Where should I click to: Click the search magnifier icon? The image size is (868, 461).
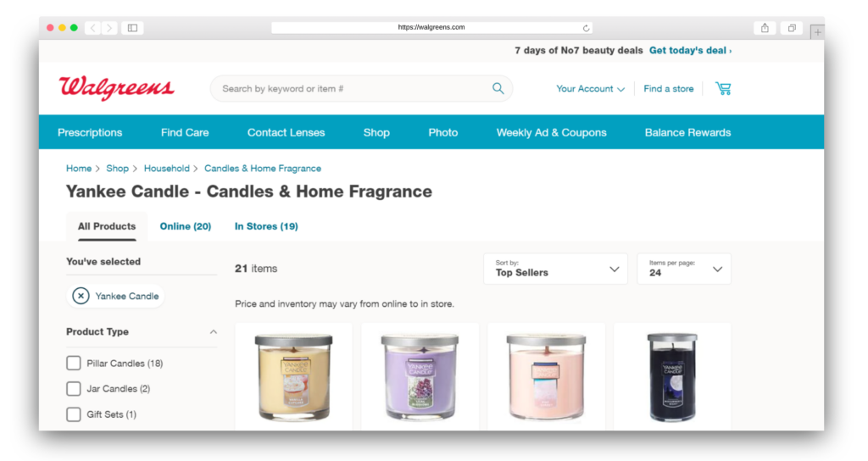coord(498,88)
